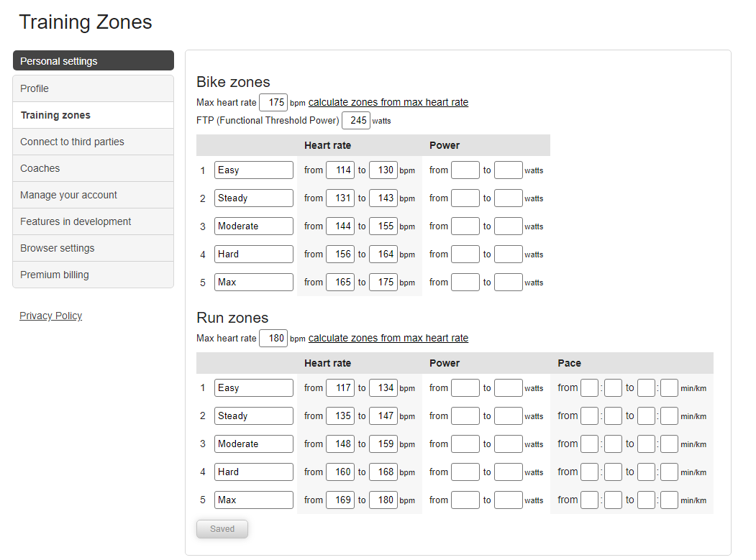Navigate to Manage your account
The image size is (756, 560).
click(68, 194)
